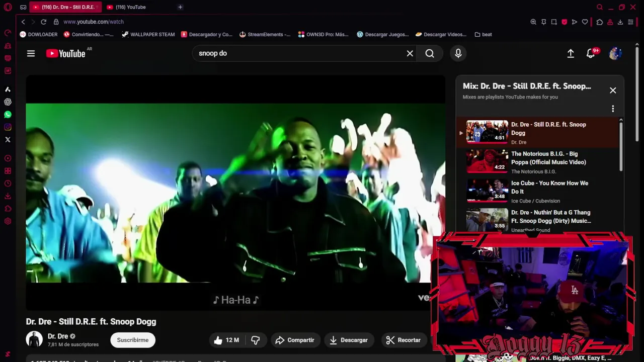Open the DOWLOADER bookmark

click(39, 34)
